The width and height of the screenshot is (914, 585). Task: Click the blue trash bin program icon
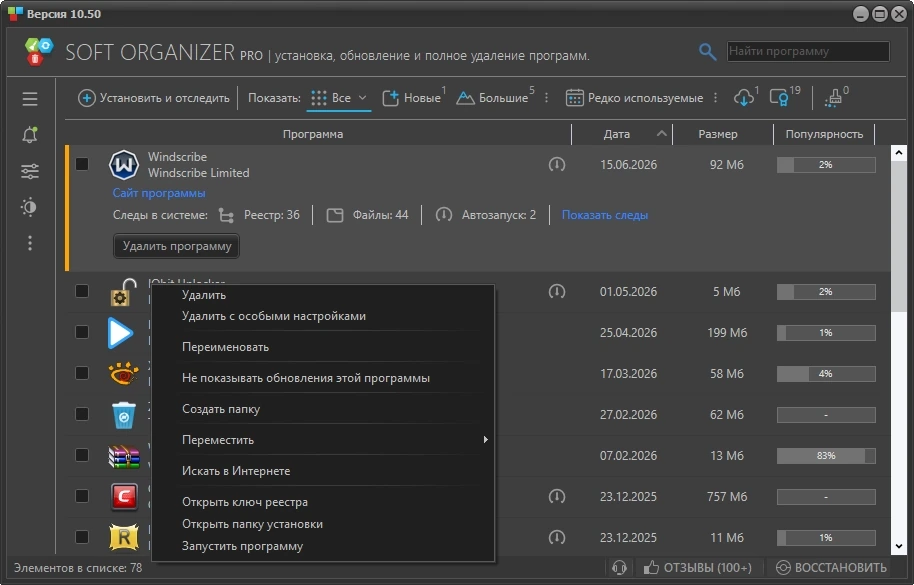pyautogui.click(x=124, y=415)
